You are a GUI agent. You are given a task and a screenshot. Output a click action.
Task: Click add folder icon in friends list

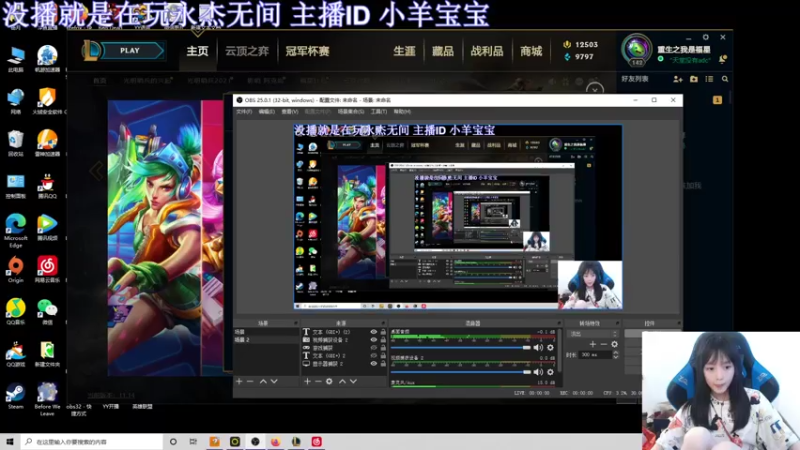tap(694, 79)
